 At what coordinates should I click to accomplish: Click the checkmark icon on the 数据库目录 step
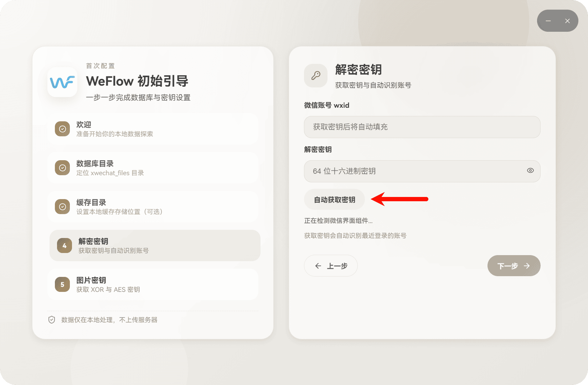point(62,168)
